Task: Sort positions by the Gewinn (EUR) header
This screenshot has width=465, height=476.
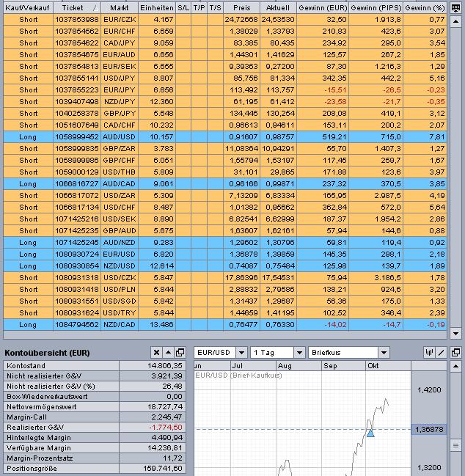Action: pos(323,8)
